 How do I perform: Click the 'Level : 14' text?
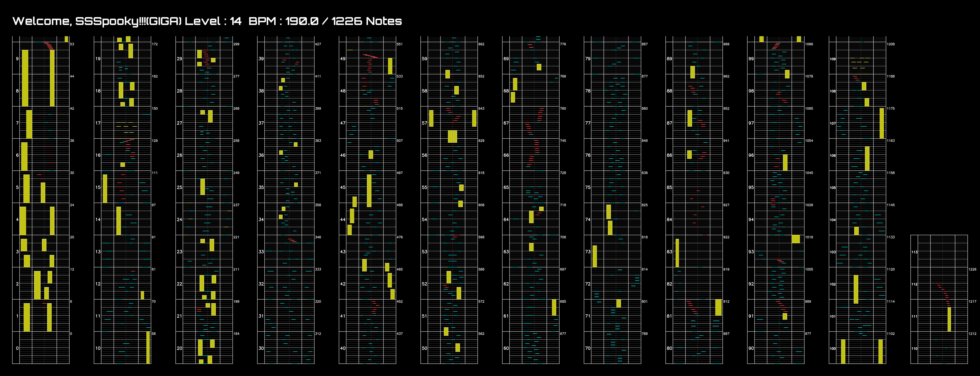pyautogui.click(x=213, y=21)
